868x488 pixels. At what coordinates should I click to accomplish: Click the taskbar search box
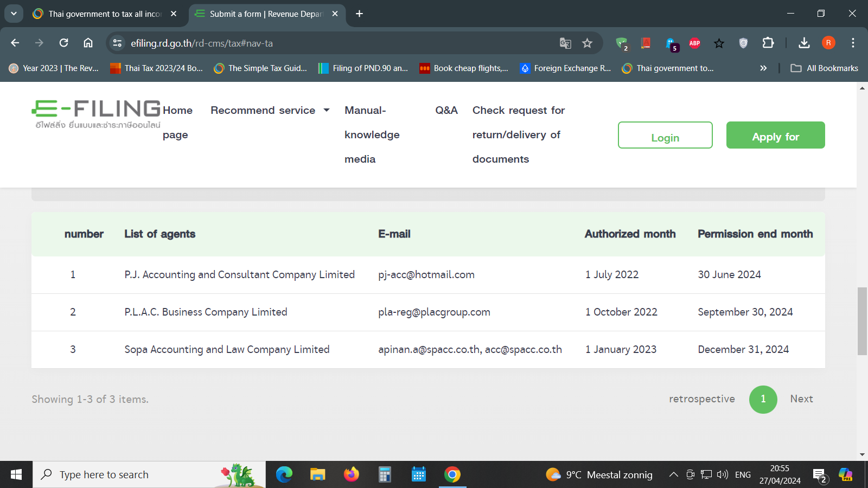click(149, 474)
